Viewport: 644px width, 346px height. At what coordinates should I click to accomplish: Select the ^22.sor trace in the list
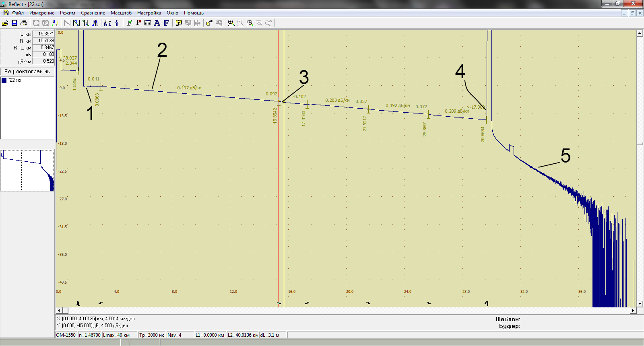[x=27, y=80]
